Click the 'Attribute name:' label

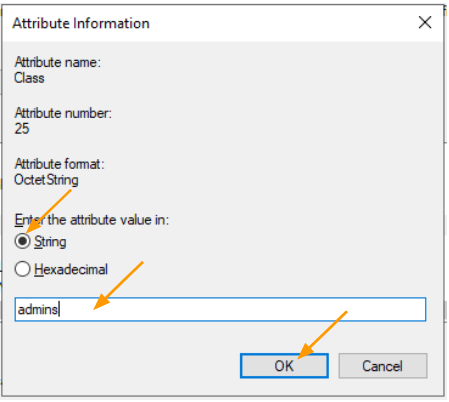57,62
